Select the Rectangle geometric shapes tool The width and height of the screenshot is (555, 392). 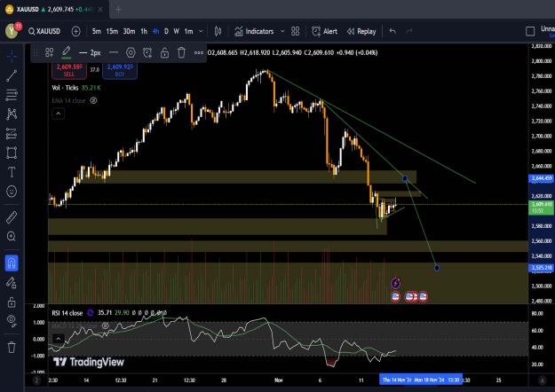(12, 153)
